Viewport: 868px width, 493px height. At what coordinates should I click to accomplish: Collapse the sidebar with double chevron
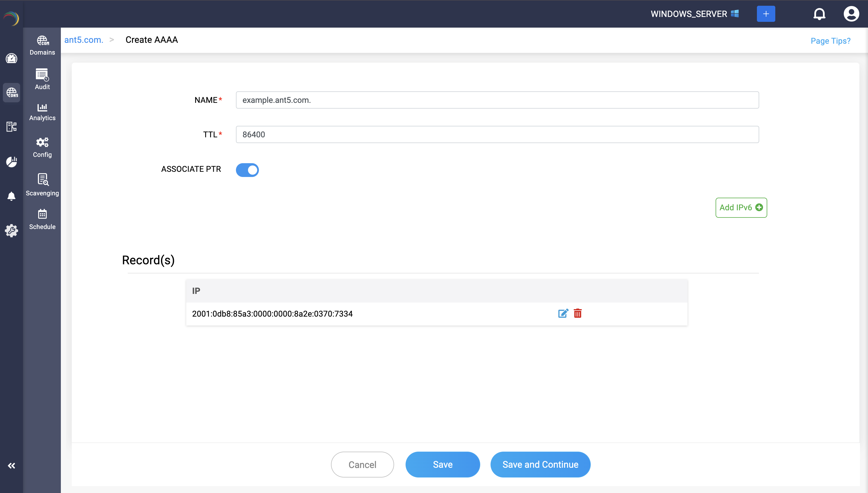point(11,466)
